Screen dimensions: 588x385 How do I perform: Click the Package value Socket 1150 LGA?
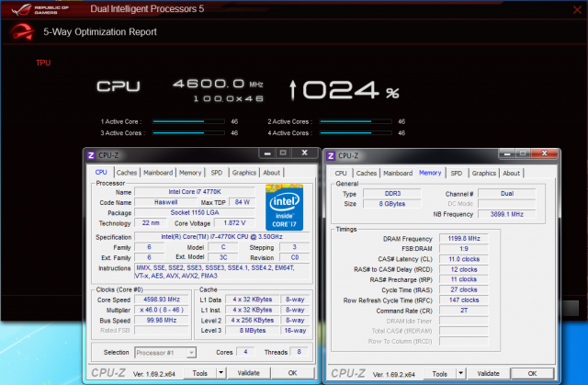point(195,212)
